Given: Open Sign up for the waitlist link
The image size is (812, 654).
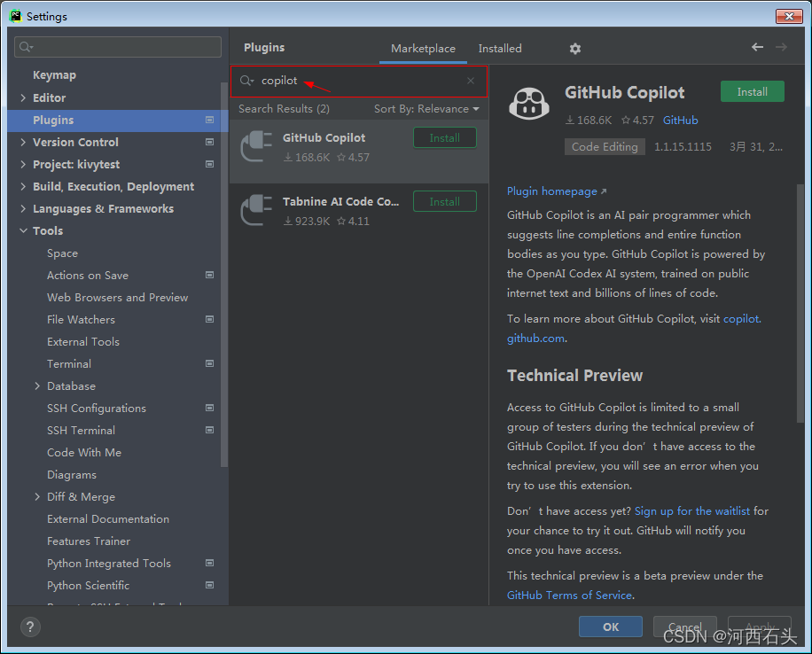Looking at the screenshot, I should 691,511.
